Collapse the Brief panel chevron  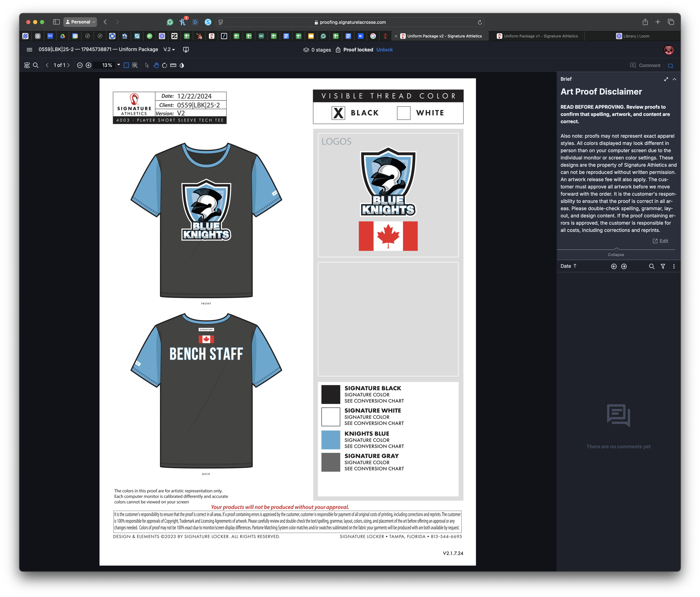(674, 79)
